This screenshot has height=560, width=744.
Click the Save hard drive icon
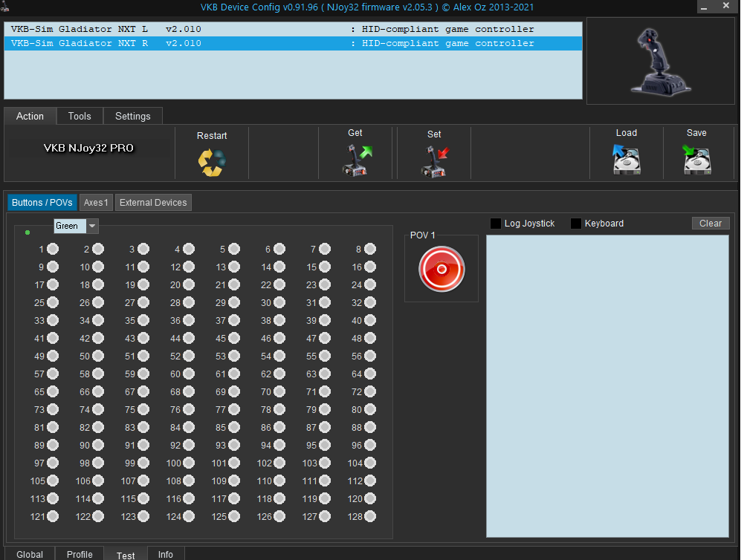click(x=696, y=160)
